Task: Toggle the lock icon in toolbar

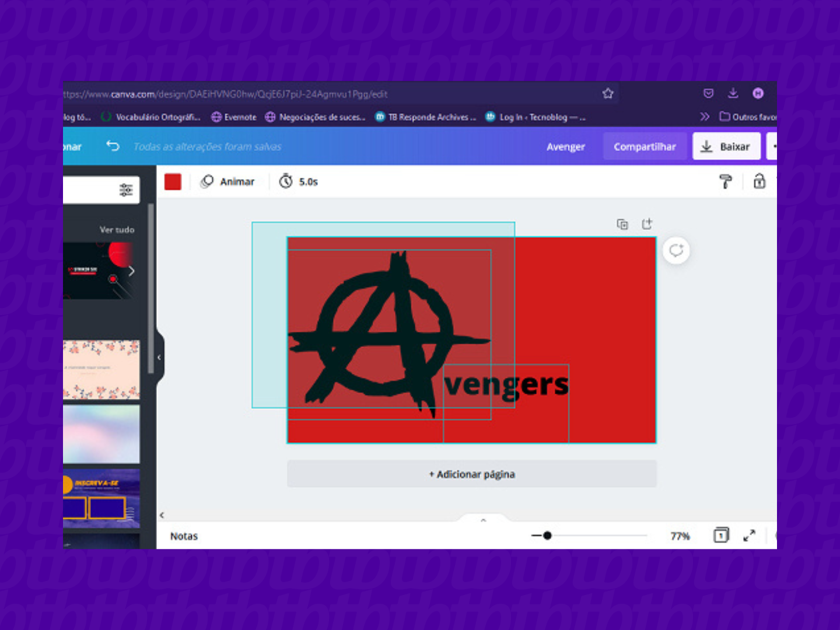Action: click(x=759, y=181)
